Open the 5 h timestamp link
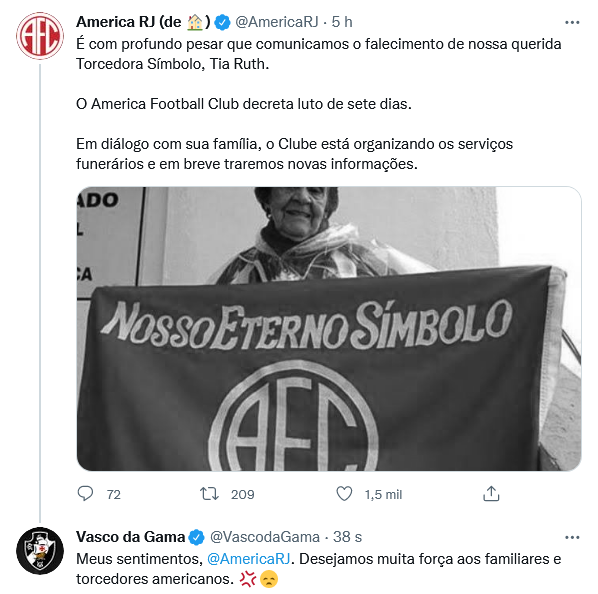This screenshot has height=594, width=598. coord(342,22)
